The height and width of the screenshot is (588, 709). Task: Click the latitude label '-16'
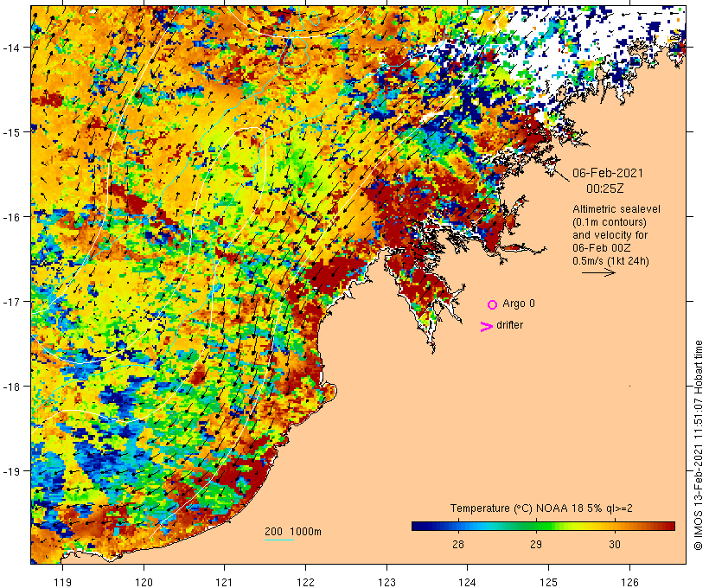[11, 217]
